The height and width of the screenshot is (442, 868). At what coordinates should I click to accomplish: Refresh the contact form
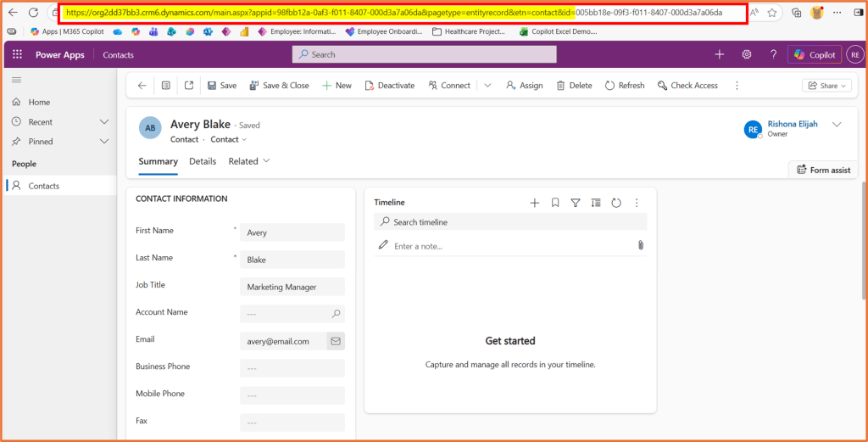click(625, 86)
